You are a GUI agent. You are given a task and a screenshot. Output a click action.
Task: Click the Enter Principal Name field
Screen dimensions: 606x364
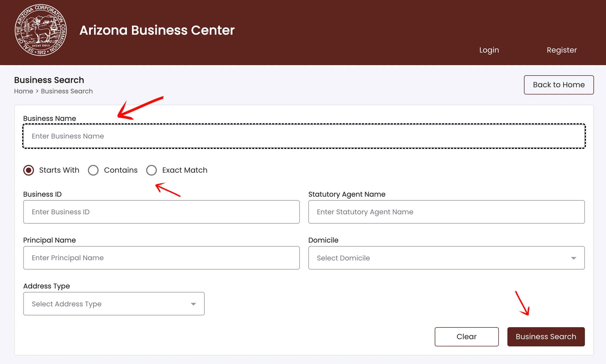coord(161,258)
